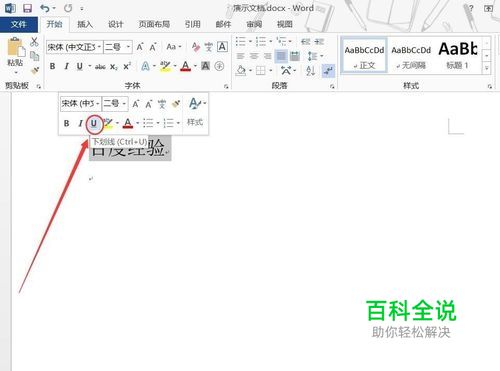Toggle show paragraph marks

pos(328,70)
